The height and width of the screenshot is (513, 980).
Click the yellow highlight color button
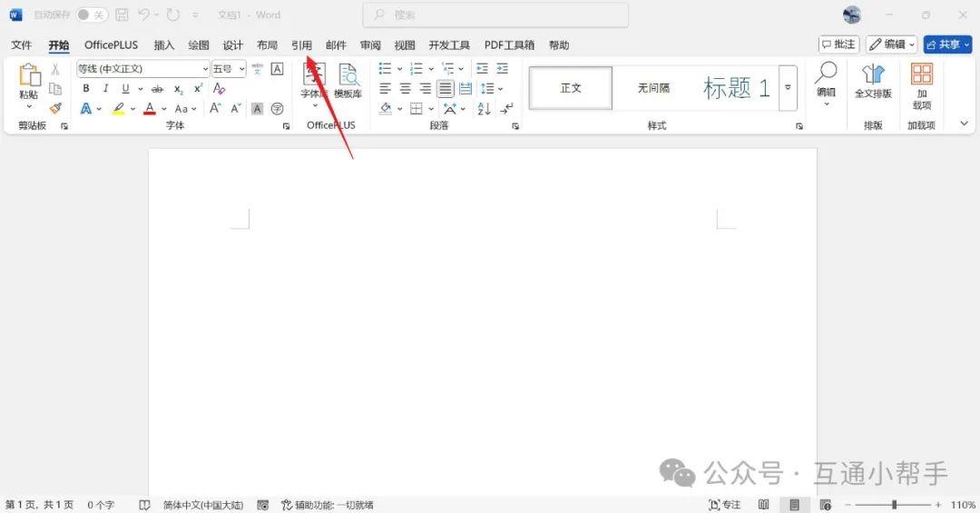(118, 109)
